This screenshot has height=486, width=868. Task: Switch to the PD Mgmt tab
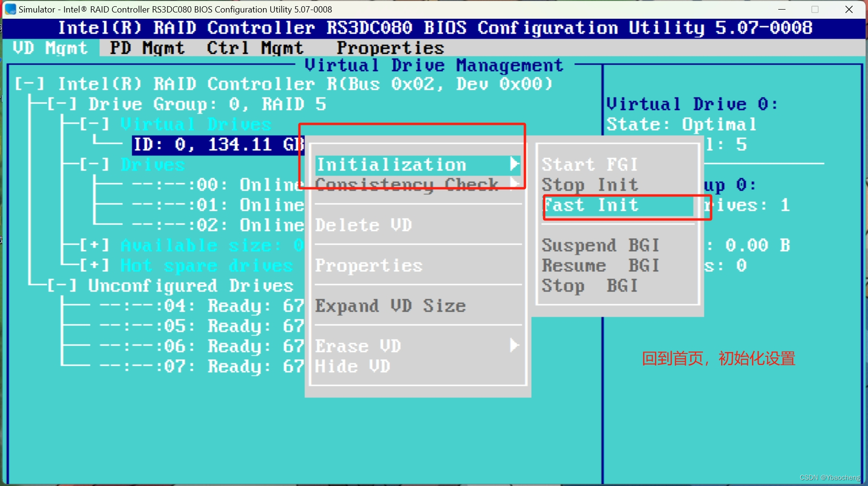(x=147, y=48)
